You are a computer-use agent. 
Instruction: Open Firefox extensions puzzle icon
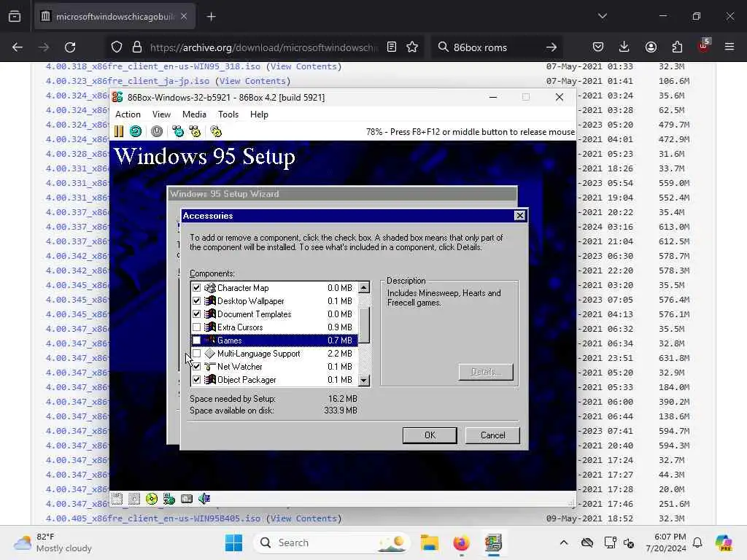677,47
